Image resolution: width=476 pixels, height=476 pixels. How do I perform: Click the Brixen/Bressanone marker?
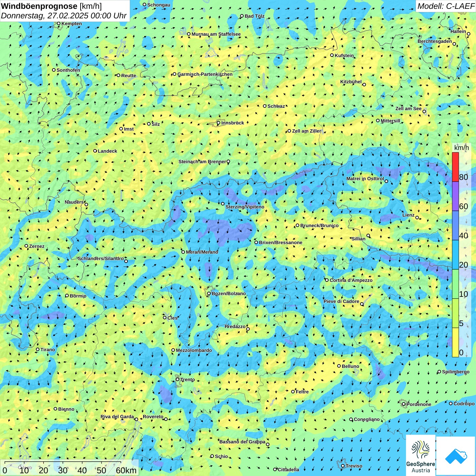(256, 242)
